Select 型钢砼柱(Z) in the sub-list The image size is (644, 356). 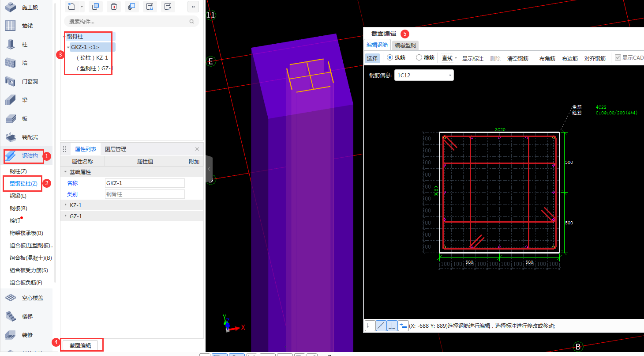pyautogui.click(x=23, y=184)
